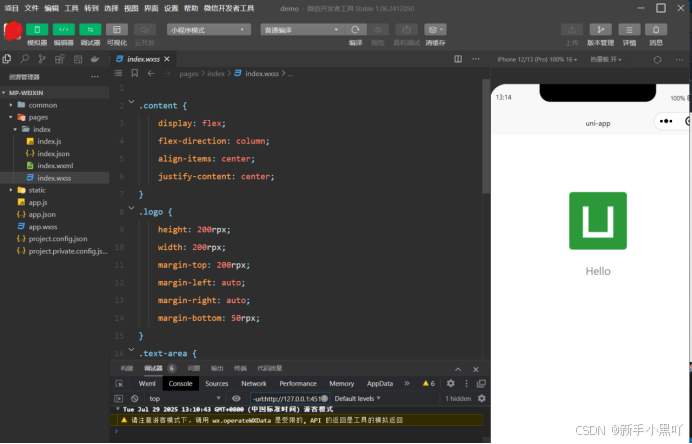Open 版本管理 version control
The image size is (692, 444).
[x=600, y=30]
